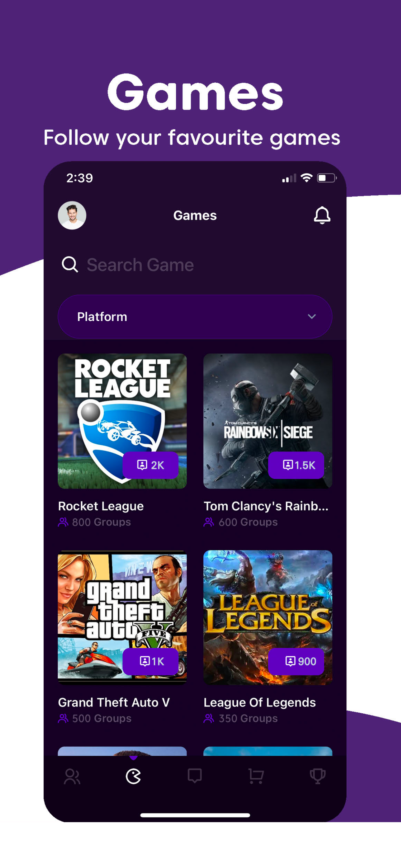Tap the 1.5K followers badge

point(296,465)
